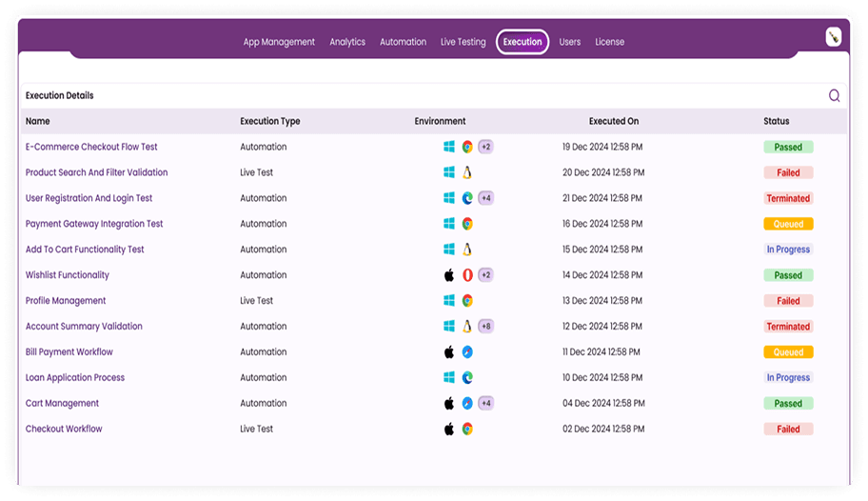Viewport: 868px width, 501px height.
Task: Click the Edge icon in the Loan Application Process row
Action: pyautogui.click(x=467, y=378)
